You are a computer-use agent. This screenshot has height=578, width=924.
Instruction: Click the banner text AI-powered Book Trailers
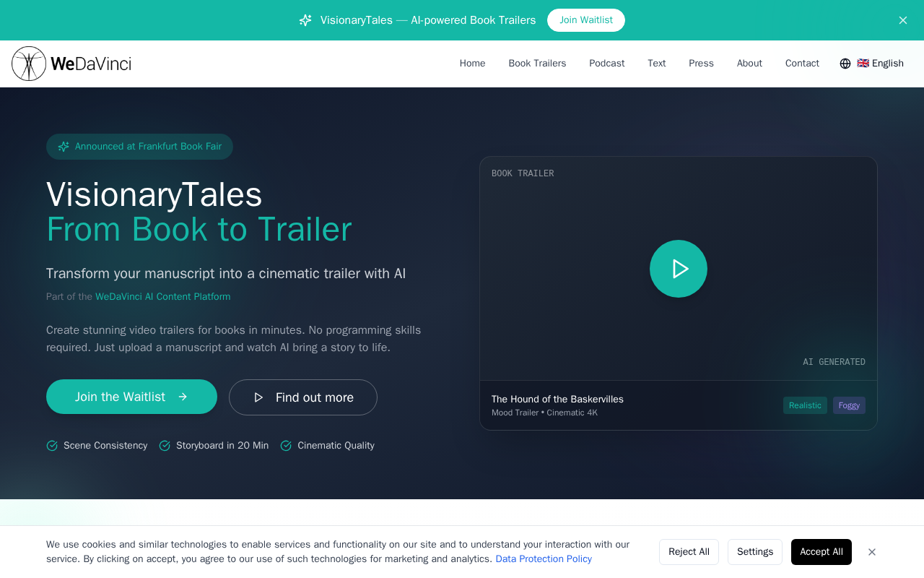tap(474, 20)
